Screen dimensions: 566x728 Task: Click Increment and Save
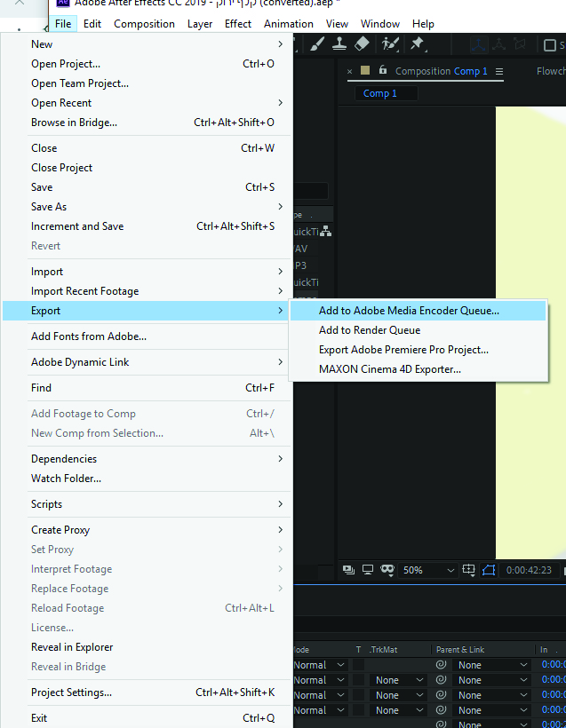coord(147,226)
